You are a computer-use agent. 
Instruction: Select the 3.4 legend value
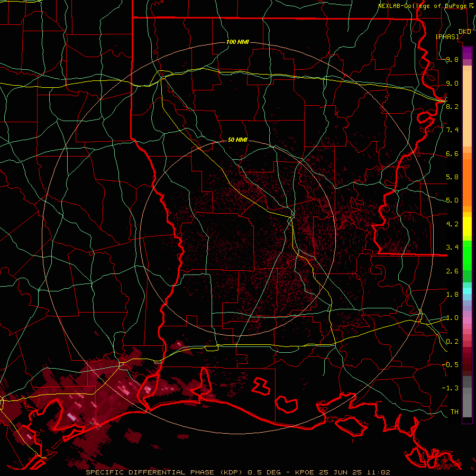[452, 248]
